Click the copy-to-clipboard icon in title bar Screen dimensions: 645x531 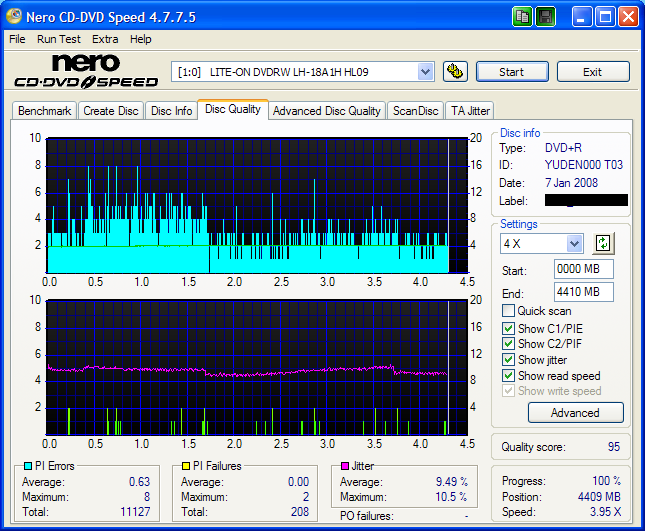point(523,16)
